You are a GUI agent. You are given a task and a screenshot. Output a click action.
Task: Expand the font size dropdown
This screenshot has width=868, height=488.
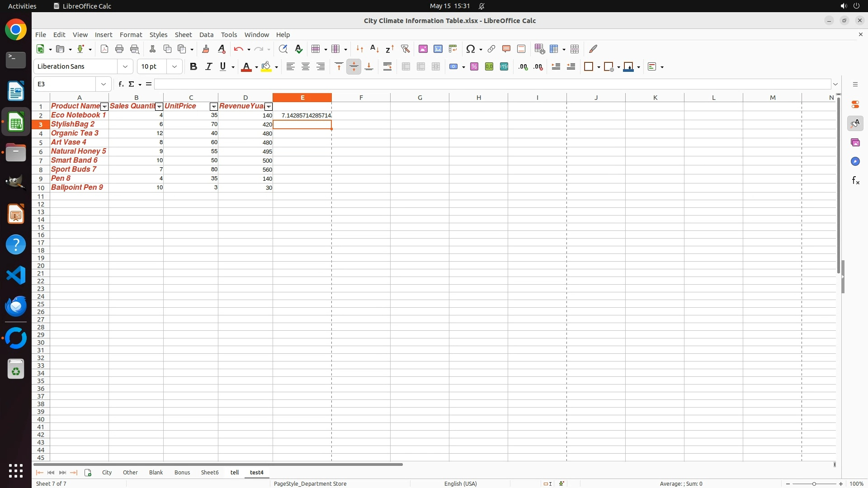pyautogui.click(x=175, y=66)
